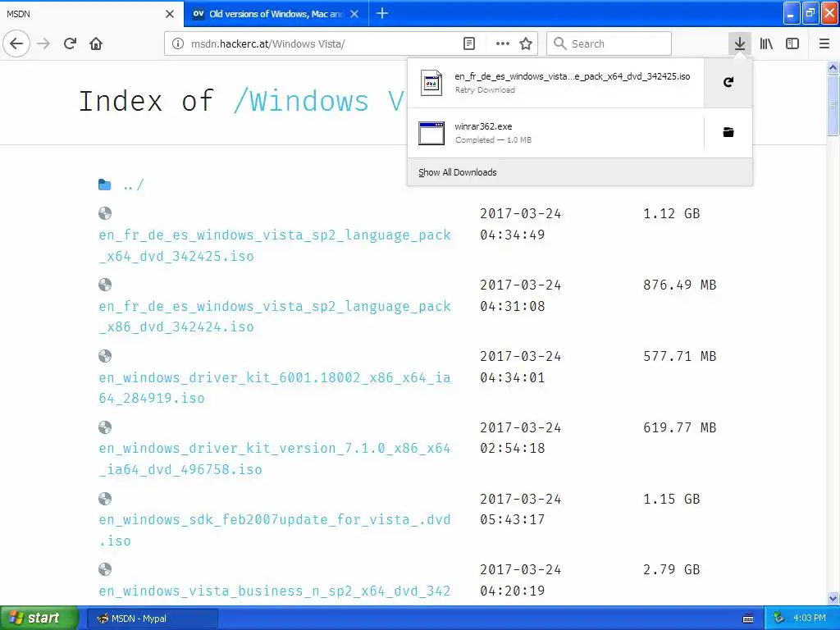
Task: Open language_pack_x64_dvd_342425.iso link
Action: [275, 245]
